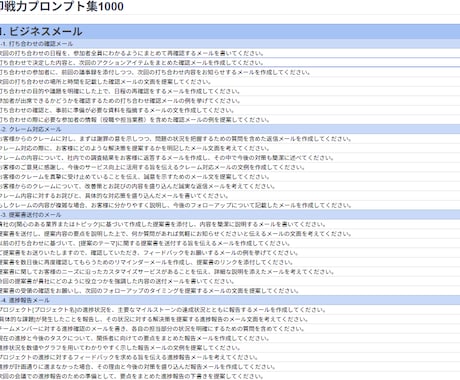The image size is (460, 380).
Task: Select the "提案書送付のメール" subsection header row
Action: (x=230, y=215)
